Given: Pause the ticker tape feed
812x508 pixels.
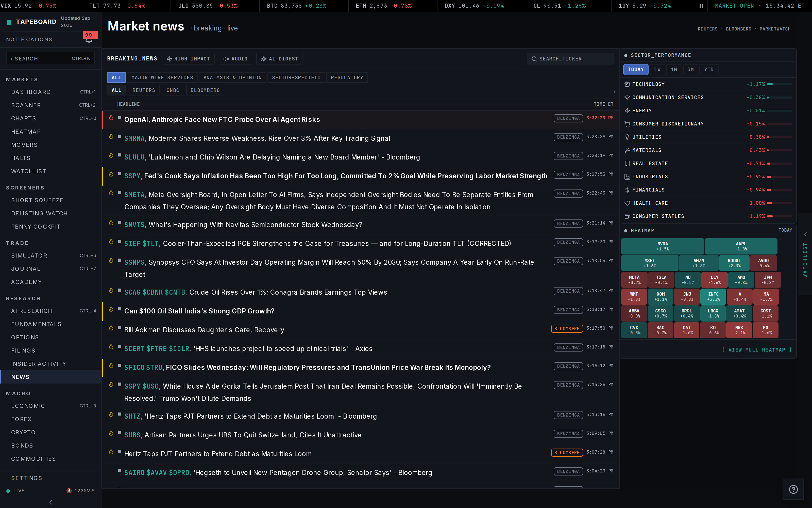Looking at the screenshot, I should 701,6.
